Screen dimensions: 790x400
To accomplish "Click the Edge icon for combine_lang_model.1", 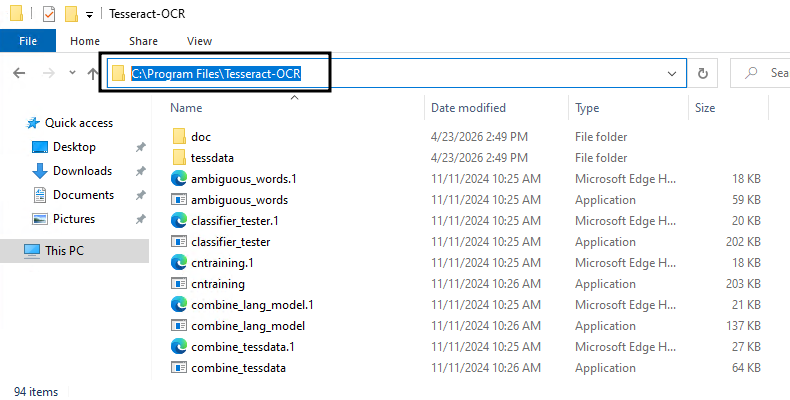I will pyautogui.click(x=179, y=305).
